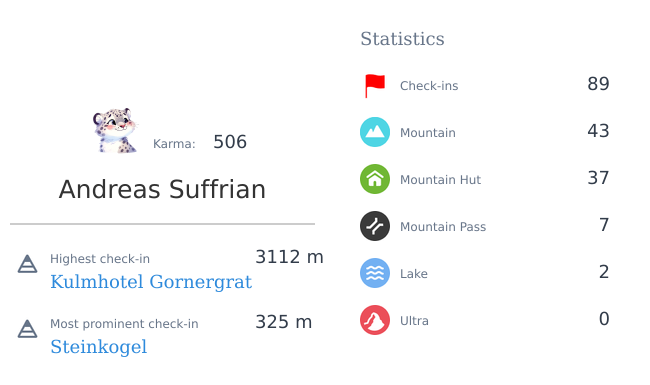
Task: Click the blue Lake waves icon
Action: coord(375,273)
